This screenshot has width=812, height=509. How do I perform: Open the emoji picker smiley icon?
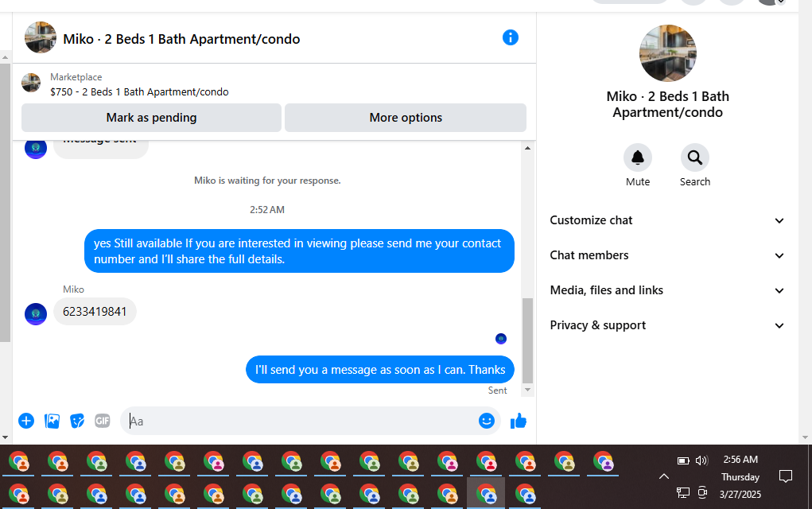pyautogui.click(x=486, y=421)
